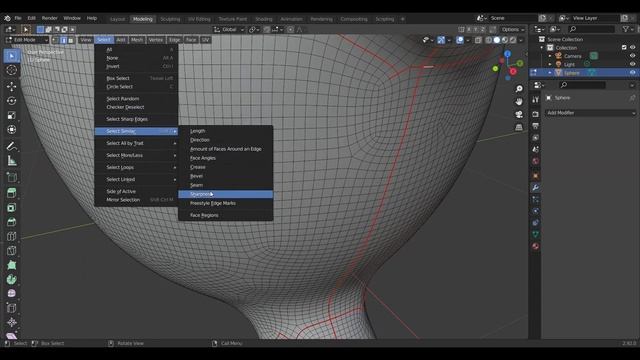Select the Inset Faces tool
This screenshot has height=360, width=640.
tap(11, 208)
